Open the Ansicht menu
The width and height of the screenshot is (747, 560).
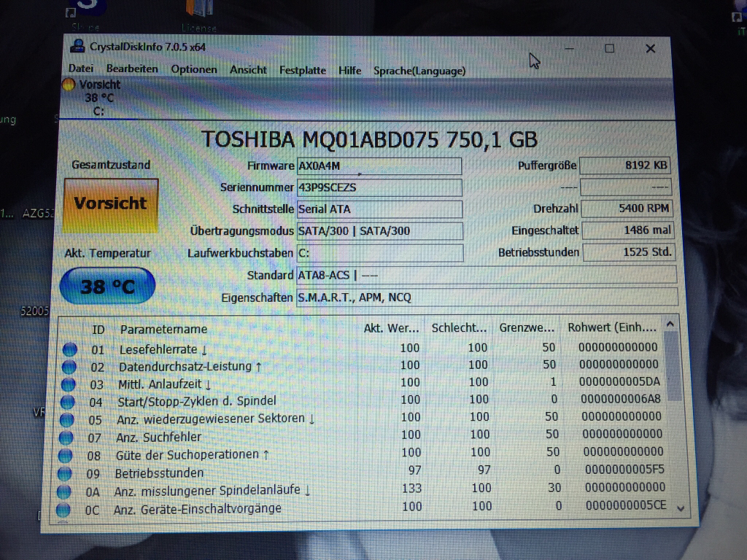pos(248,70)
